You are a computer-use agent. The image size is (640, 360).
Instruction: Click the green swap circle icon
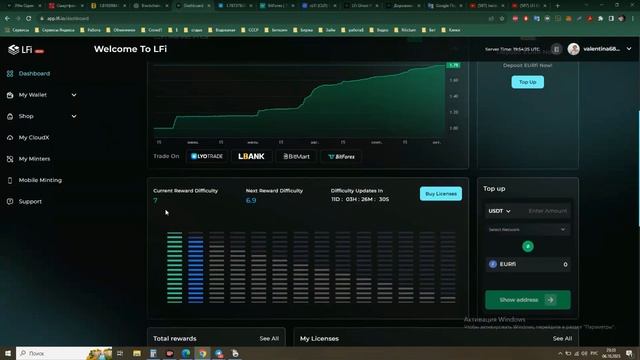(528, 246)
